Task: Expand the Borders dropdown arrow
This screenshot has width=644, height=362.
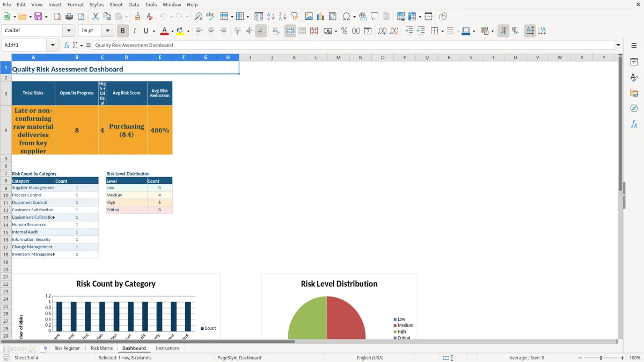Action: (x=442, y=31)
